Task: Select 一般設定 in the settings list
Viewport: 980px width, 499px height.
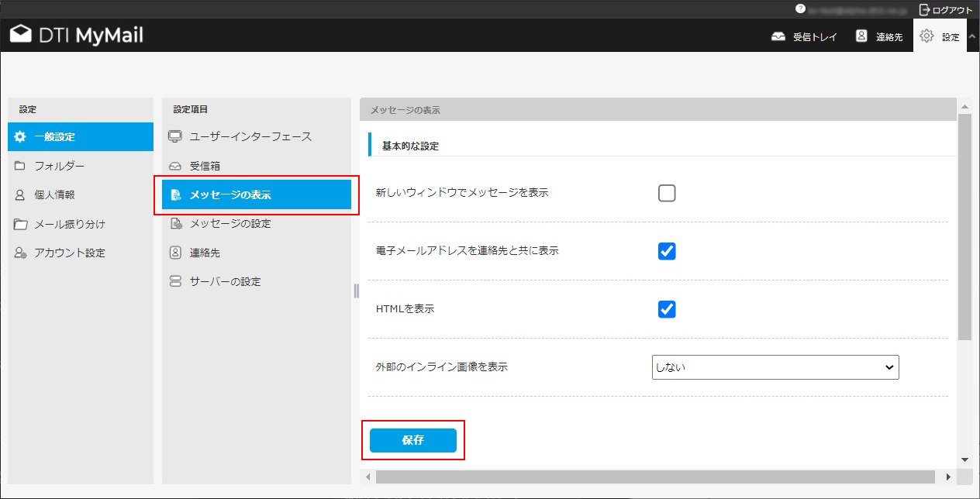Action: point(81,136)
